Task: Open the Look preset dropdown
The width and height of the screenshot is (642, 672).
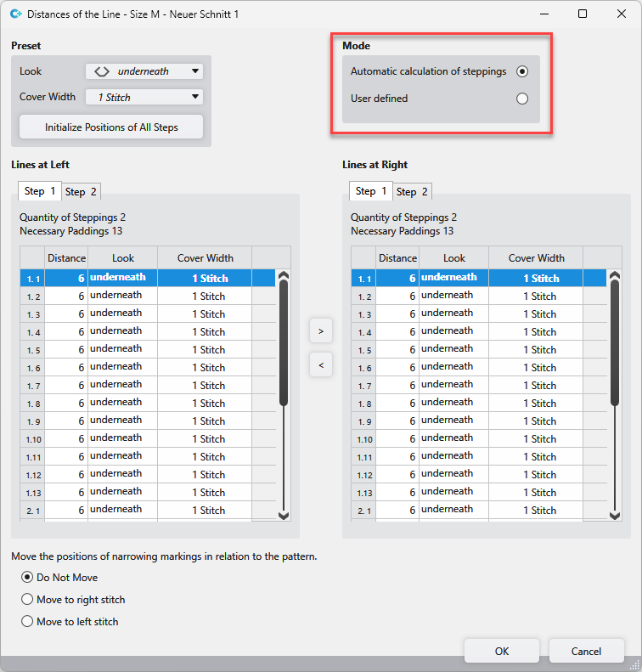Action: (x=144, y=71)
